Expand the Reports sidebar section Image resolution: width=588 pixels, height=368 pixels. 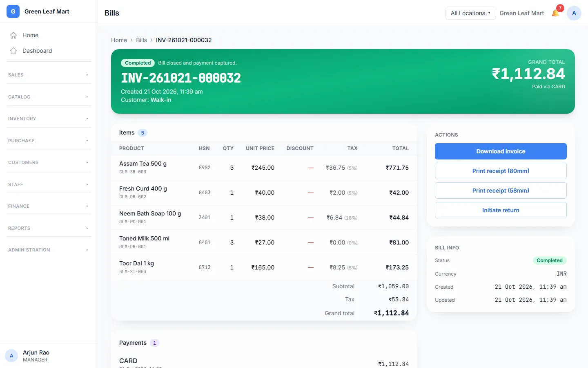click(x=49, y=228)
